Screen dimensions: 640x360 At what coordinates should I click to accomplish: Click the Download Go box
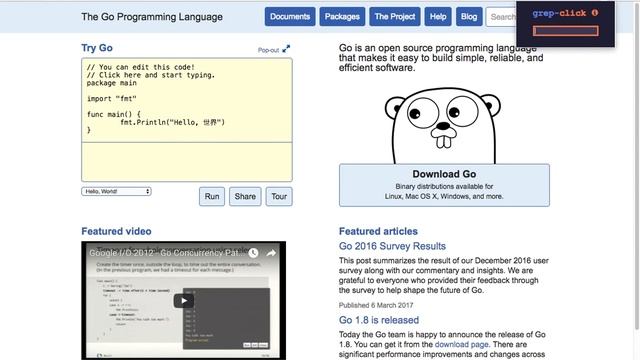click(x=444, y=185)
